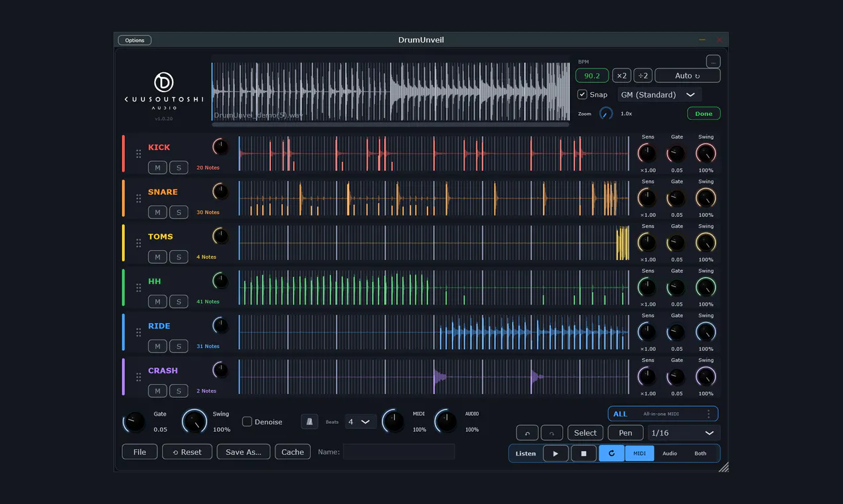Click the Auto BPM detect button
This screenshot has width=843, height=504.
pos(687,76)
